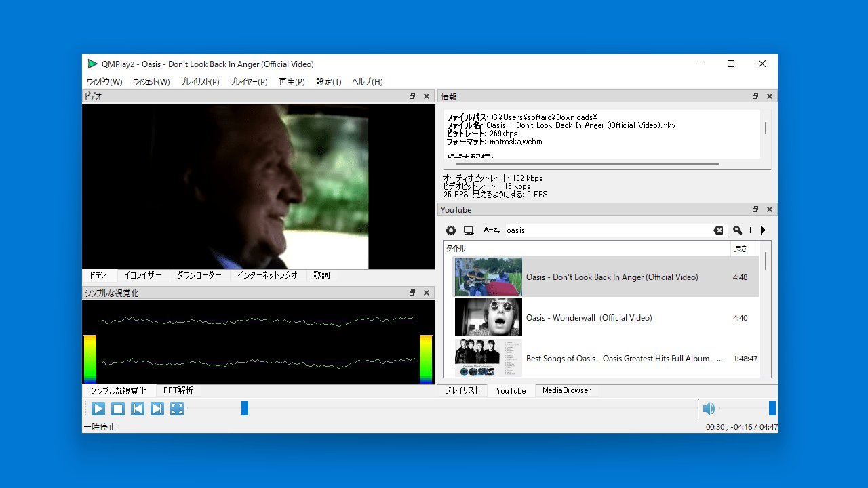Float the 情報 panel
Viewport: 868px width, 488px height.
(x=755, y=96)
